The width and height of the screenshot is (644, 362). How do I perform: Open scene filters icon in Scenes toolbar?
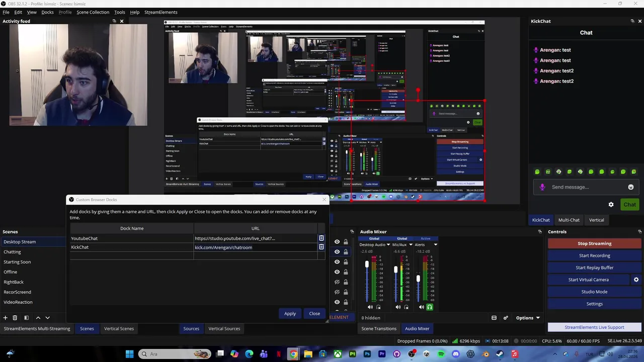pyautogui.click(x=26, y=318)
